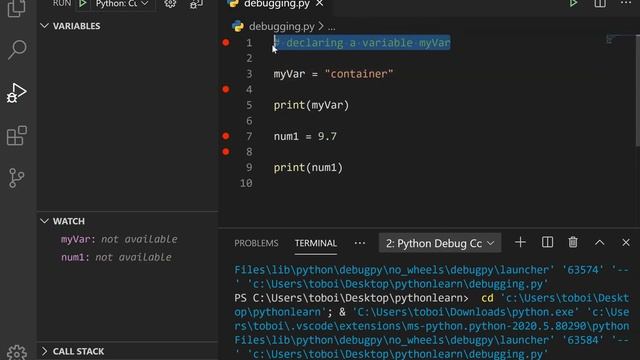Open the Debug Console icon
Image resolution: width=640 pixels, height=360 pixels.
tap(196, 4)
